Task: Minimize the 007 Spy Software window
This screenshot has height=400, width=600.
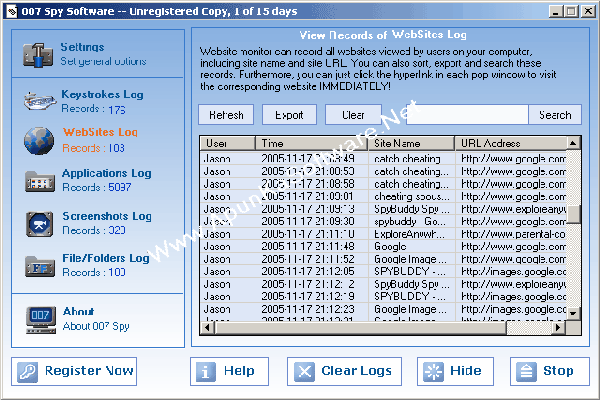Action: tap(556, 11)
